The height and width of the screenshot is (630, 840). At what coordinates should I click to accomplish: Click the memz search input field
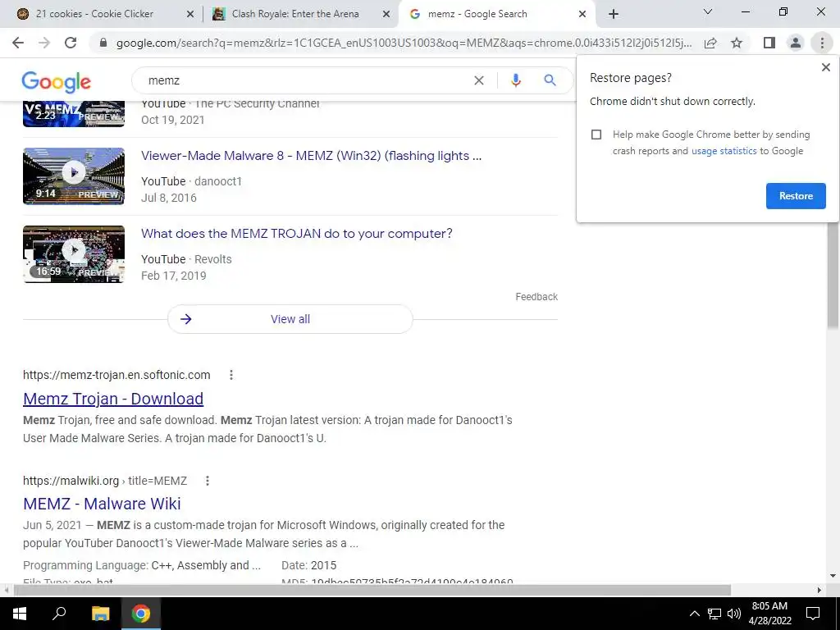coord(305,80)
